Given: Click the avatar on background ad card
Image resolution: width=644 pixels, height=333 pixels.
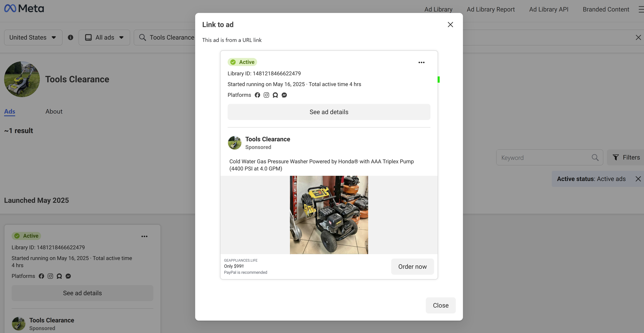Looking at the screenshot, I should point(19,324).
